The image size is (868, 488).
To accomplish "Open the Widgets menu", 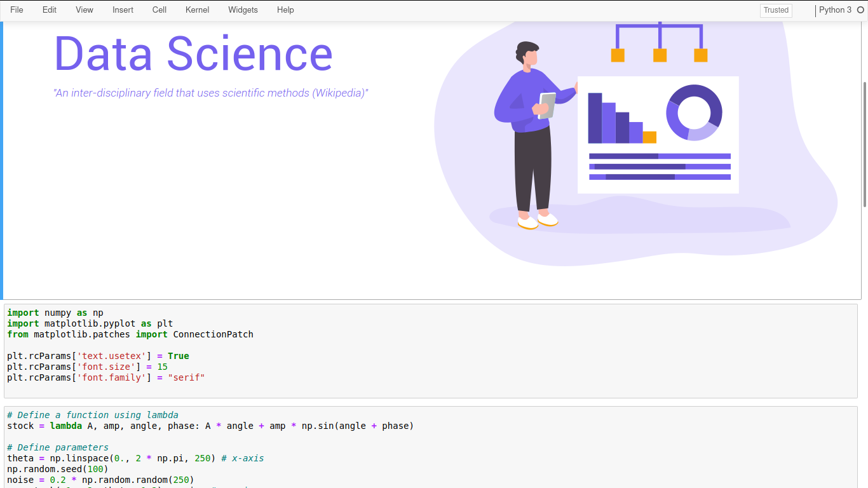I will [243, 10].
